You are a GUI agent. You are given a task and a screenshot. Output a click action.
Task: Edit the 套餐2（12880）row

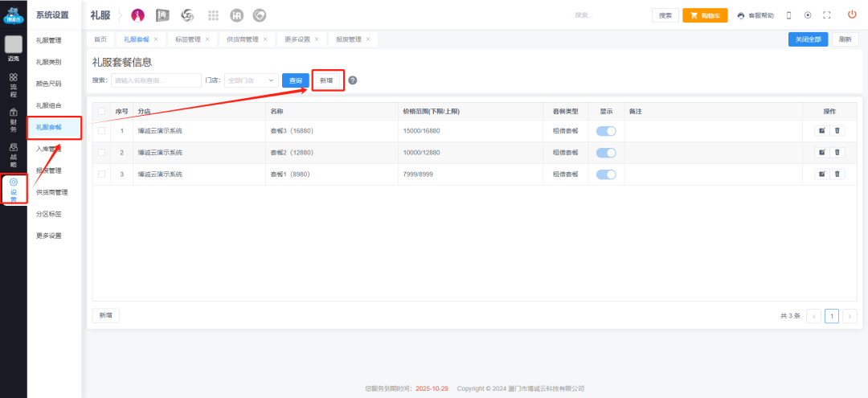click(x=822, y=152)
